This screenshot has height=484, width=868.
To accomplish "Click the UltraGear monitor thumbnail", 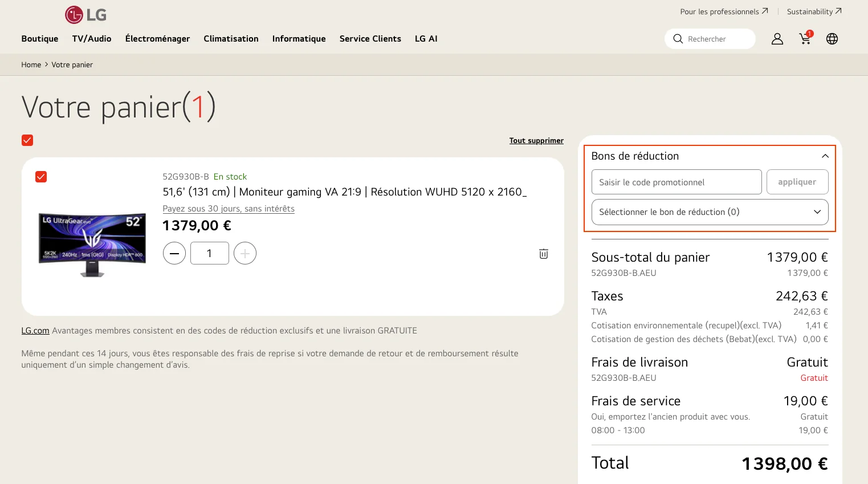I will (x=92, y=245).
